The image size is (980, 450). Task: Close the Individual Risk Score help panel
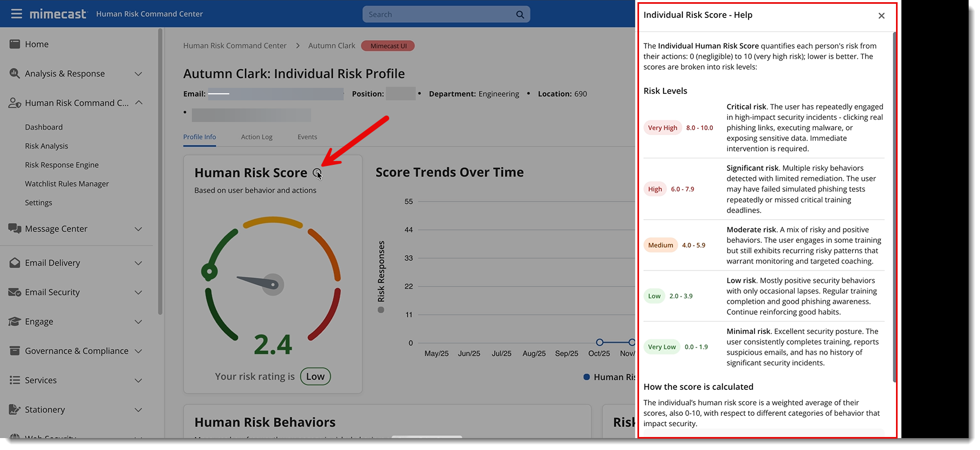881,16
